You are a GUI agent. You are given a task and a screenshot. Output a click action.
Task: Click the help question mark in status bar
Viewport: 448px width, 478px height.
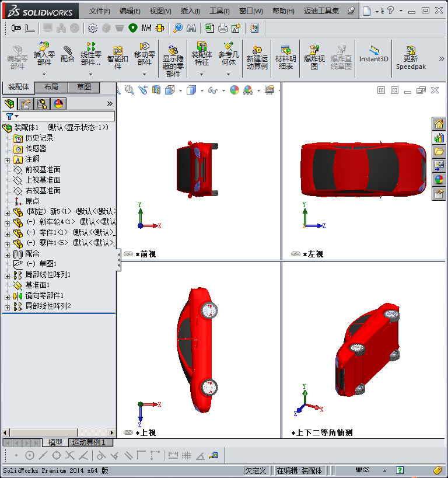pyautogui.click(x=400, y=470)
